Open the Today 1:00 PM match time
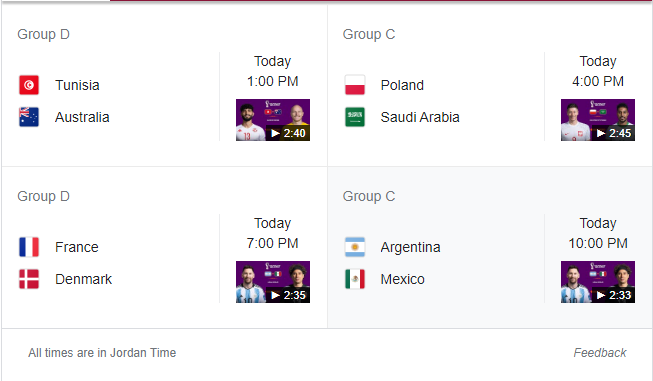 pos(273,71)
